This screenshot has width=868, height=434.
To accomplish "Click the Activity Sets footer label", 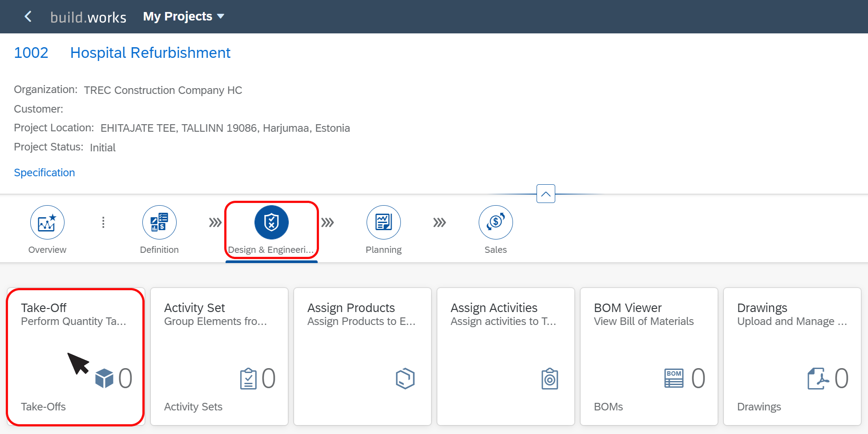I will 193,407.
